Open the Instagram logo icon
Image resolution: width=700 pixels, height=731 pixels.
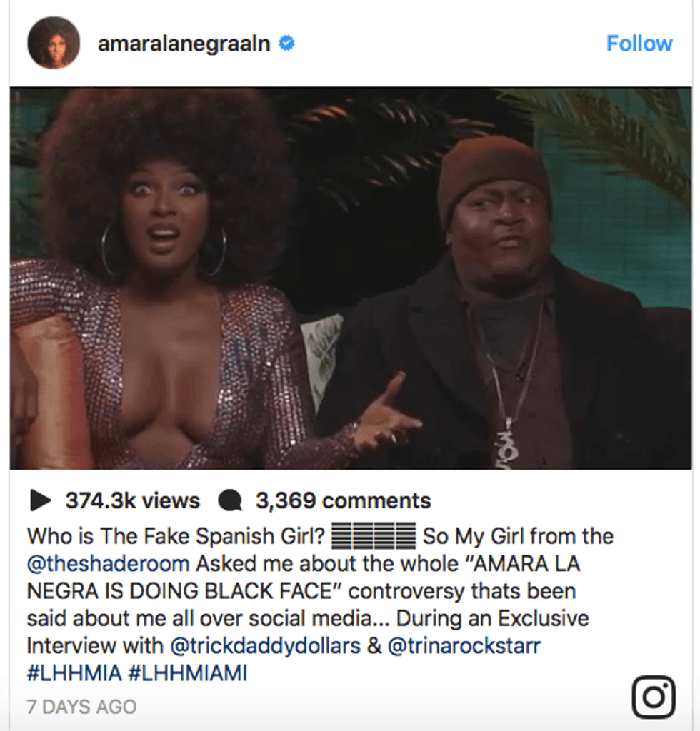pos(654,697)
